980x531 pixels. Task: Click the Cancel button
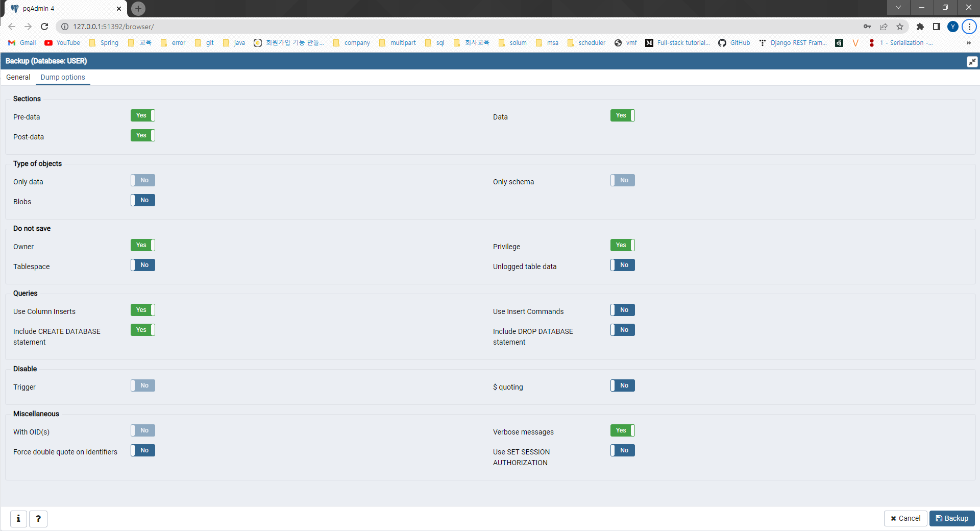tap(905, 518)
